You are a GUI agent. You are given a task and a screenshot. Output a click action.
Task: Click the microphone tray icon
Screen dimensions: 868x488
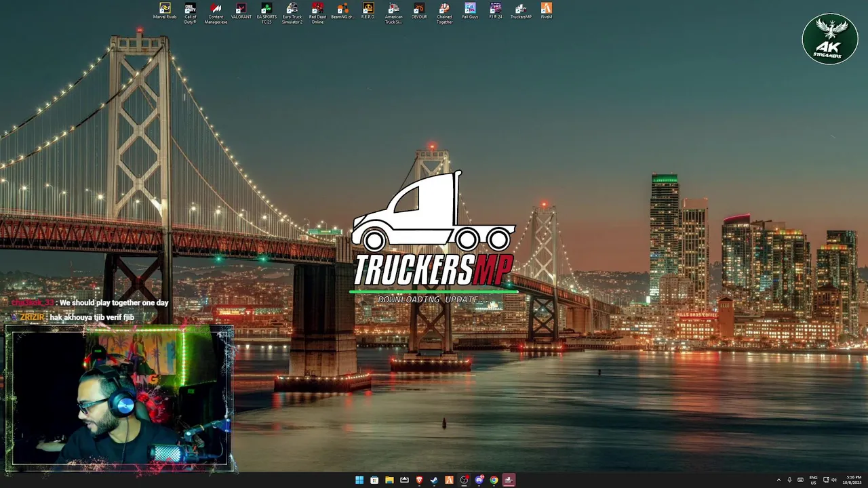point(789,480)
